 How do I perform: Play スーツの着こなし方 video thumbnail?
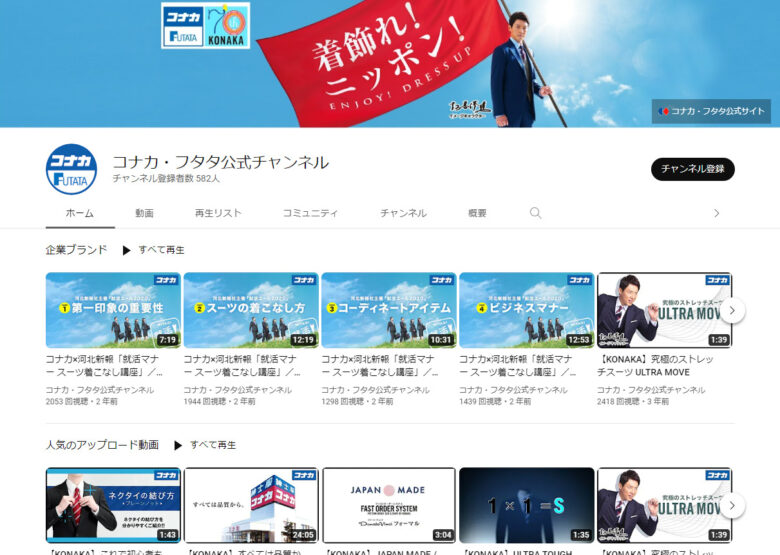(251, 310)
